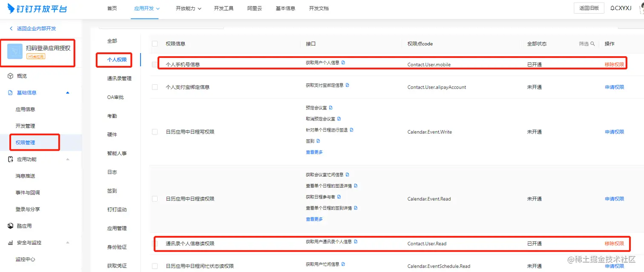Open 事件与回调 in the sidebar
Image resolution: width=644 pixels, height=272 pixels.
click(x=28, y=192)
